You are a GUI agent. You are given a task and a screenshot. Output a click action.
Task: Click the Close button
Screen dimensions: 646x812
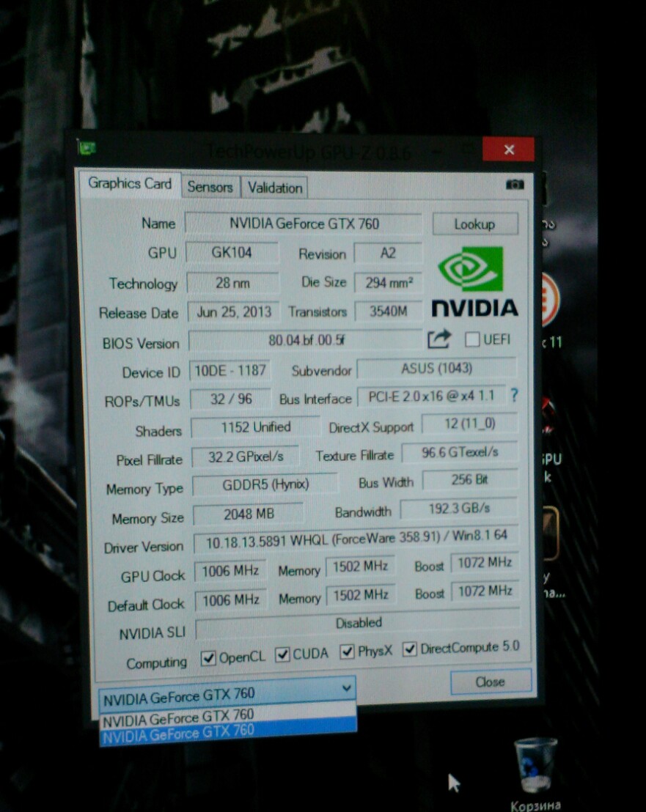click(x=490, y=682)
